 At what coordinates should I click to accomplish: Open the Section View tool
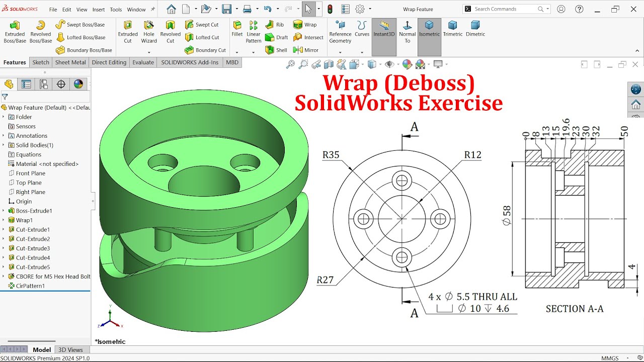(329, 64)
